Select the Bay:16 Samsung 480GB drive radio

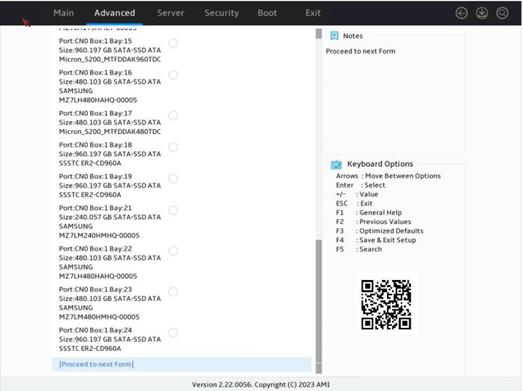(x=173, y=75)
